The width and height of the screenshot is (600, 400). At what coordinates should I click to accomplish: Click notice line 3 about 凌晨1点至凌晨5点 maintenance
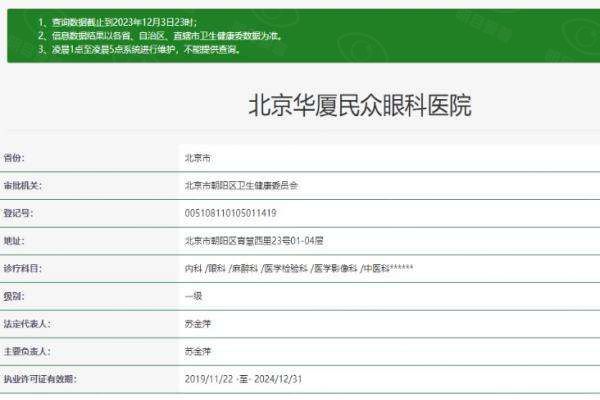point(139,49)
